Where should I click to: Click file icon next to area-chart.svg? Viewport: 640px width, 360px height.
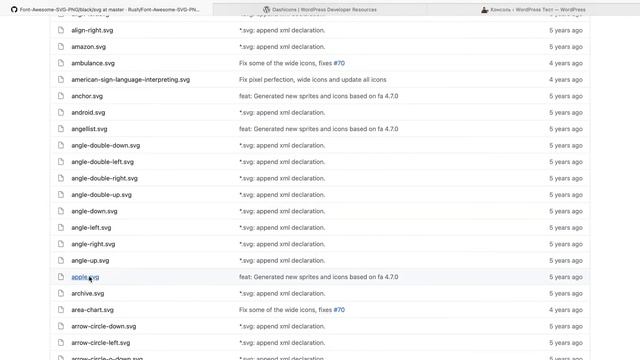[x=61, y=310]
